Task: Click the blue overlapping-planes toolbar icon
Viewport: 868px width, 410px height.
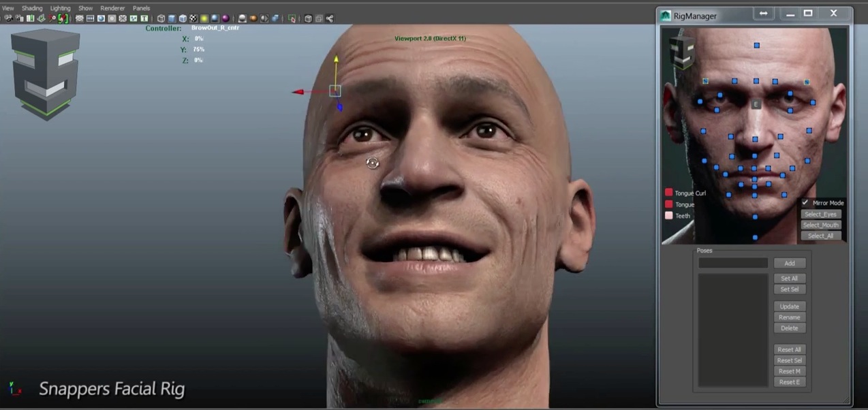Action: tap(275, 18)
